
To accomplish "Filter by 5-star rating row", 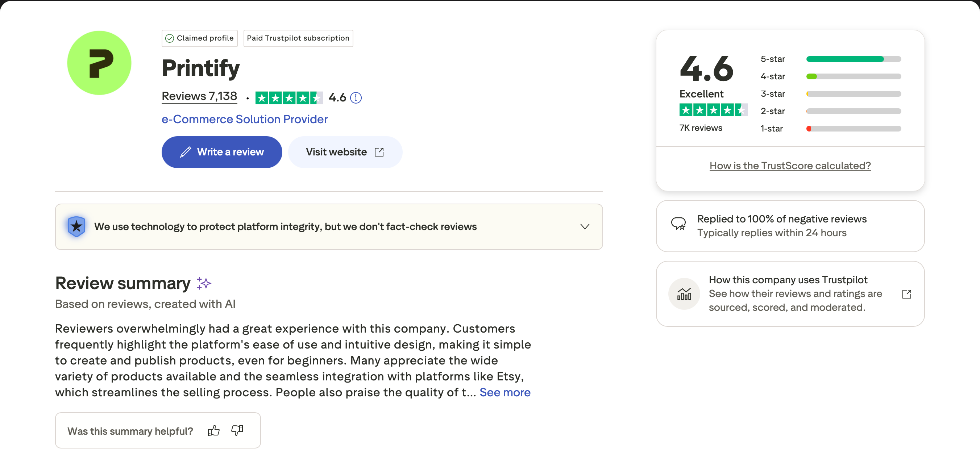I will tap(830, 59).
